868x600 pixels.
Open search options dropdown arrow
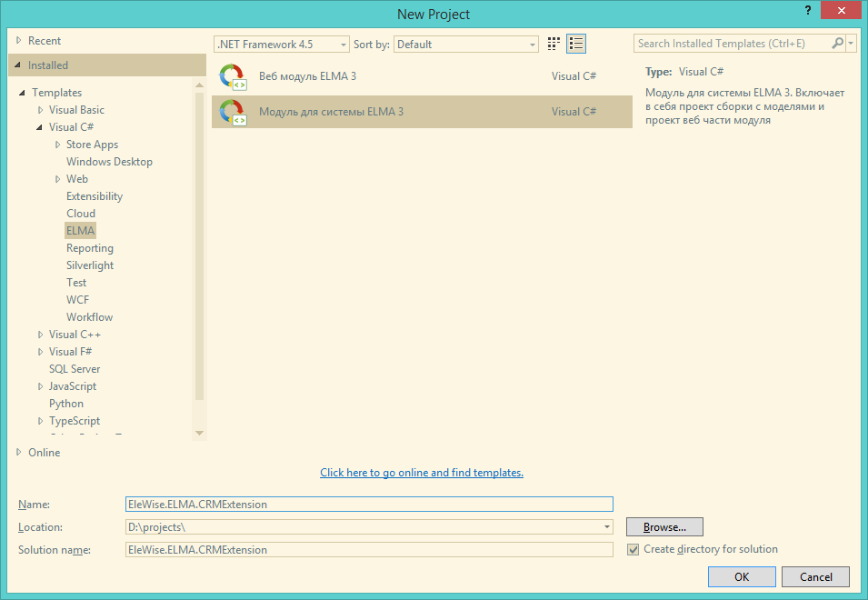[x=851, y=43]
